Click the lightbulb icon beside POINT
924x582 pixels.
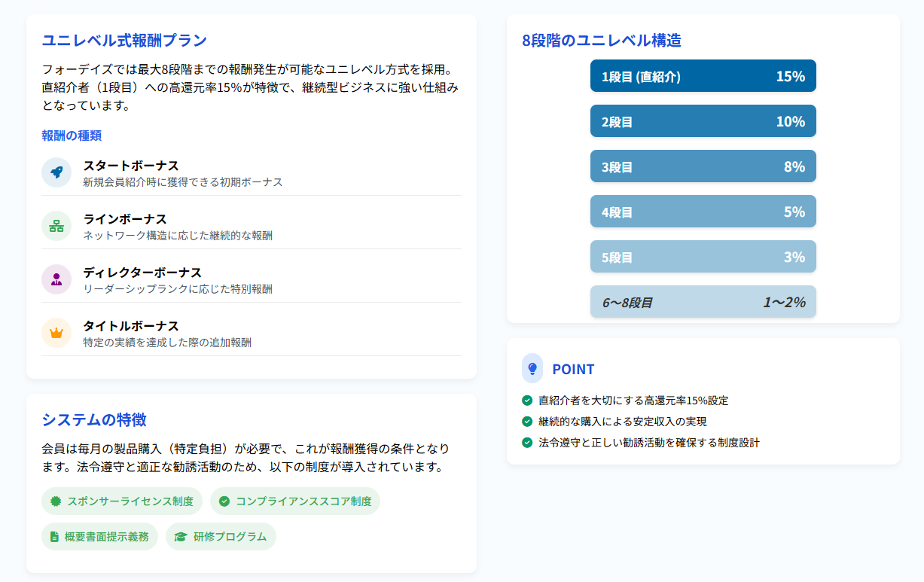(532, 368)
